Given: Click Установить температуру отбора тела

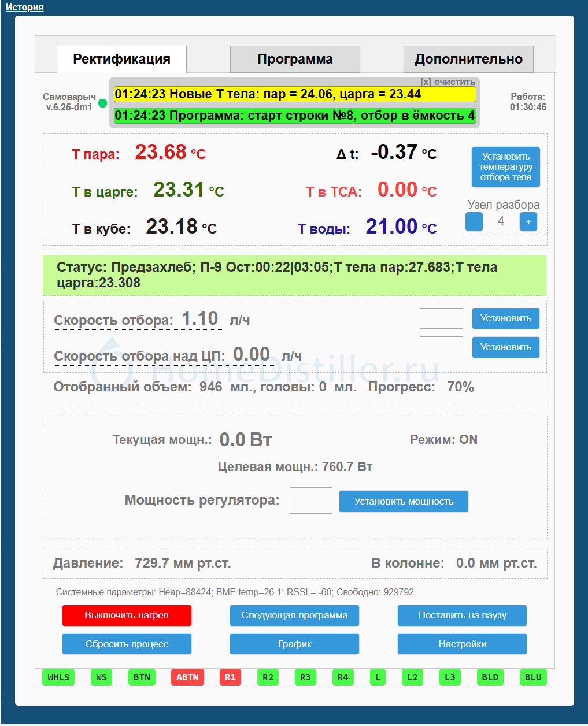Looking at the screenshot, I should (x=505, y=167).
